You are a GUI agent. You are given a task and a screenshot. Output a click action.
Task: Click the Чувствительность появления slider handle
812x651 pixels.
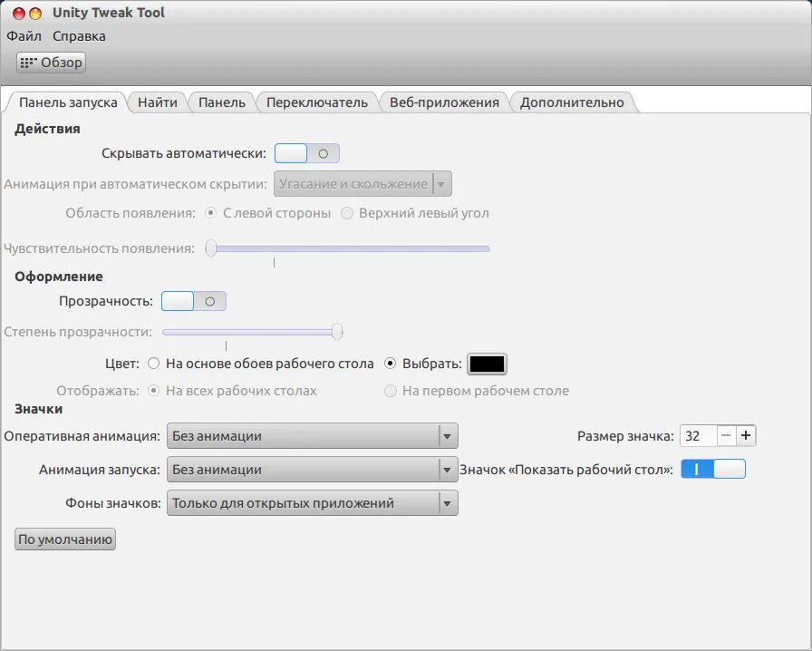click(211, 248)
